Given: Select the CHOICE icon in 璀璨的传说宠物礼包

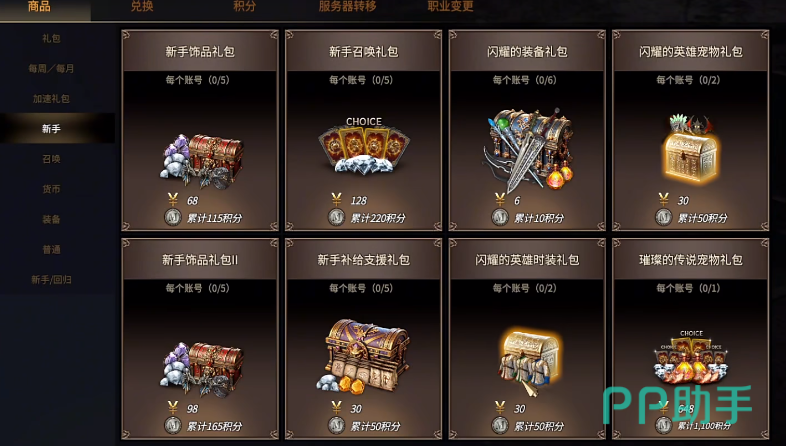Looking at the screenshot, I should (691, 357).
